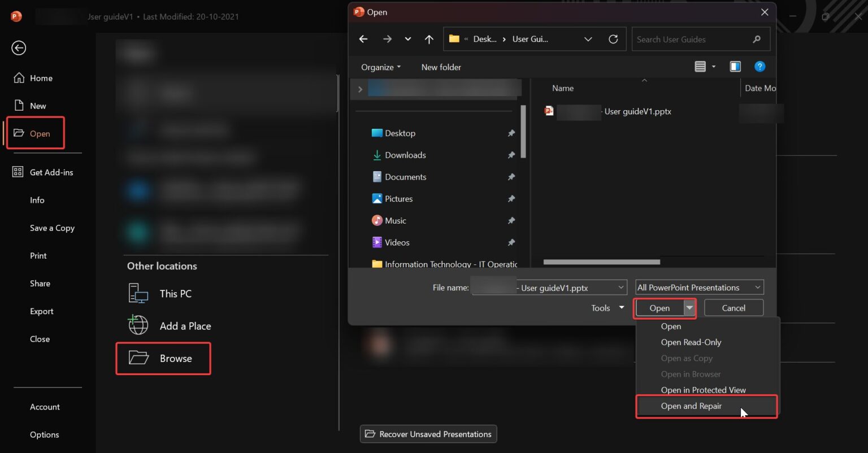Select the User guideV1.pptx file
Image resolution: width=868 pixels, height=453 pixels.
608,111
